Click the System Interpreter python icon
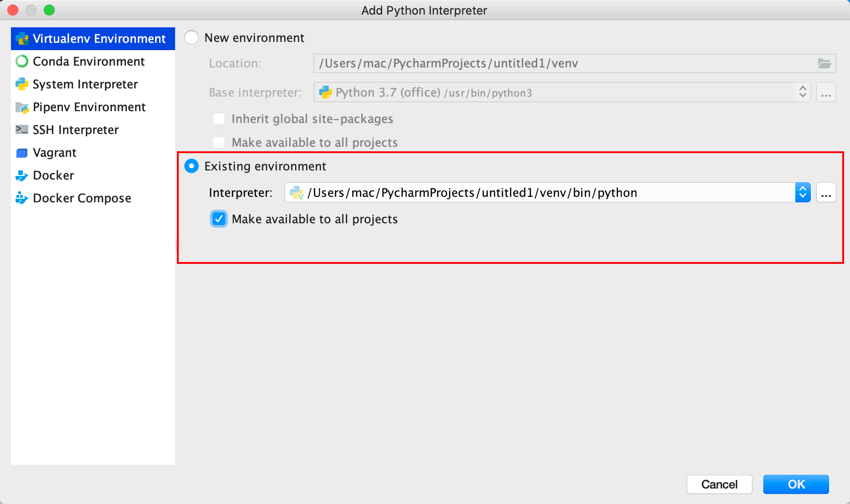Viewport: 850px width, 504px height. [x=22, y=84]
